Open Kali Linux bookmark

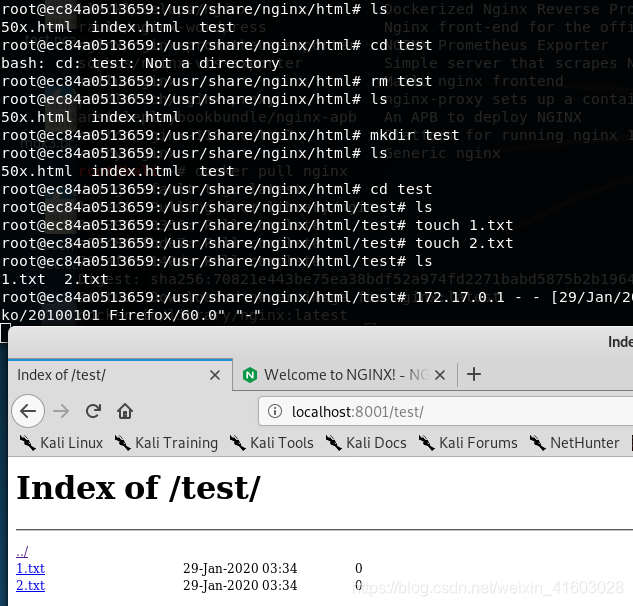[61, 443]
